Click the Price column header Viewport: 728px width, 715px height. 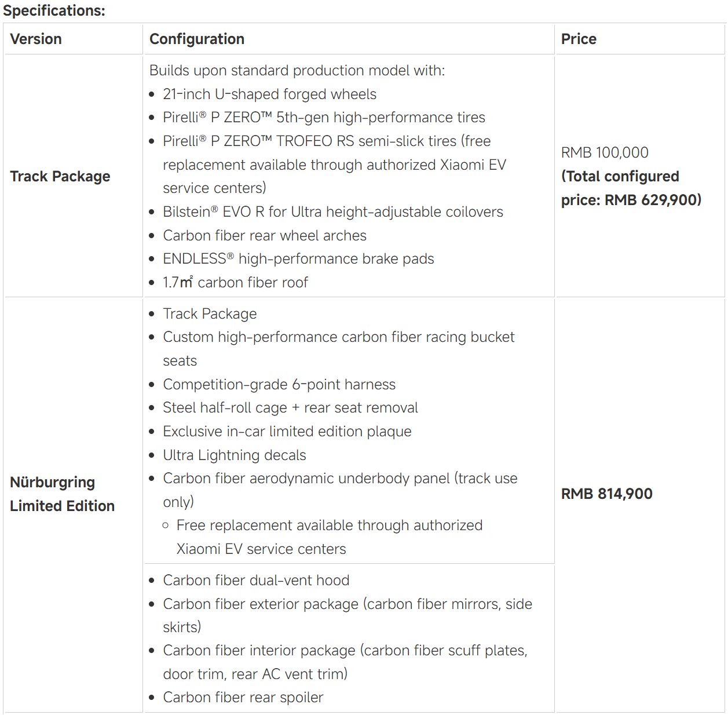(579, 39)
